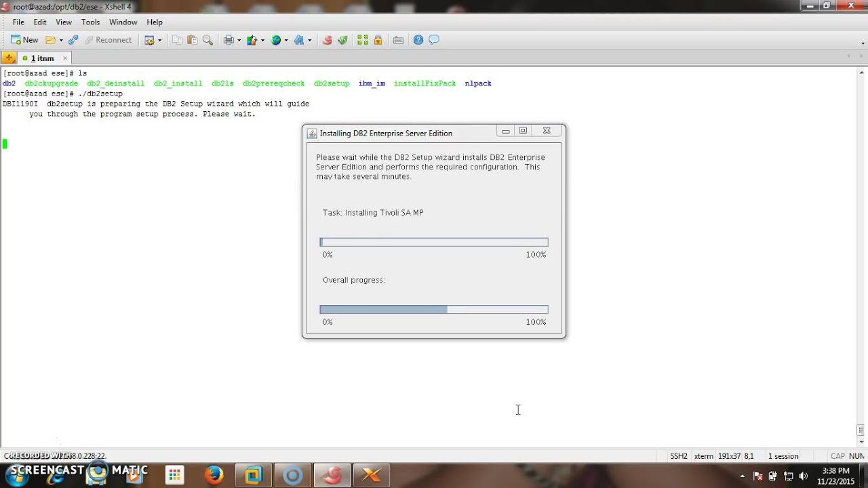Close the Installing DB2 dialog

point(547,131)
